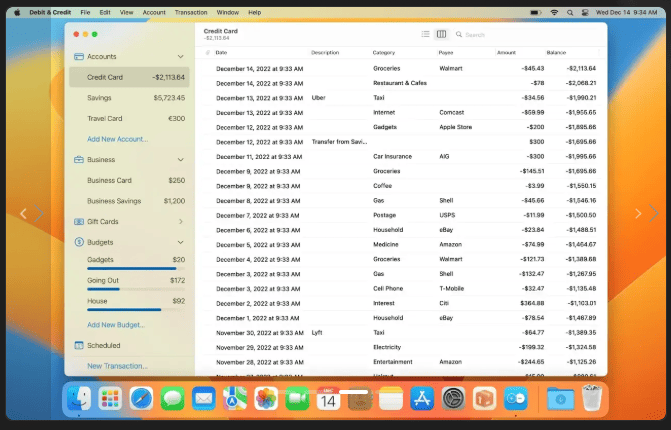Select the Business Savings account
671x430 pixels.
point(129,201)
